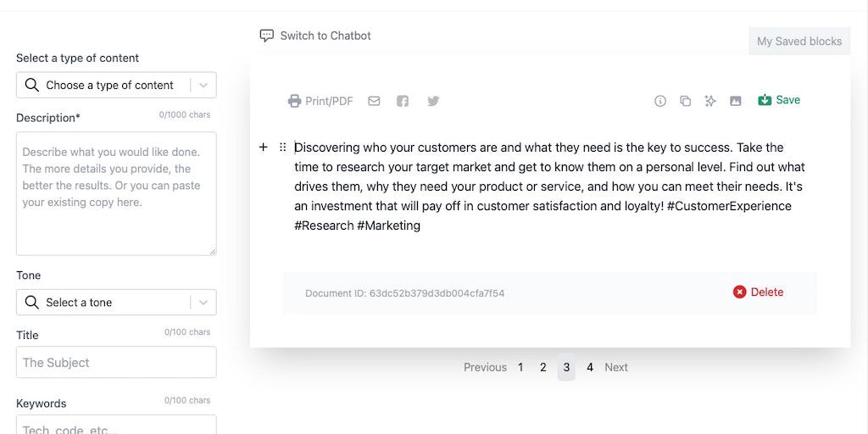The height and width of the screenshot is (434, 868).
Task: Click the Title input field
Action: coord(116,362)
